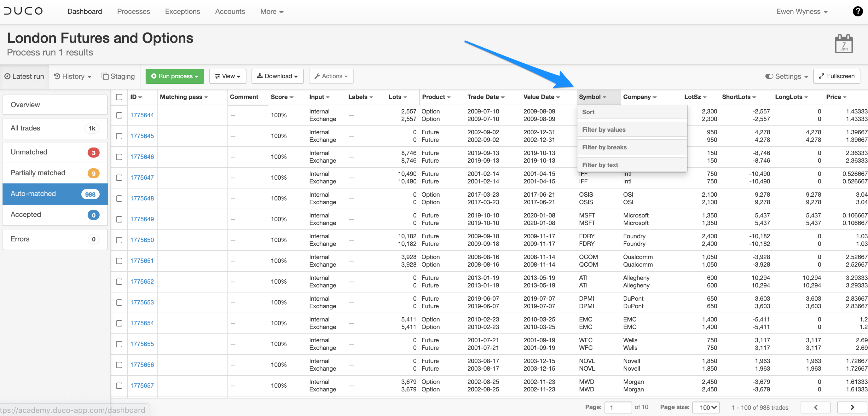Open trade ID 1775649 link

coord(142,219)
